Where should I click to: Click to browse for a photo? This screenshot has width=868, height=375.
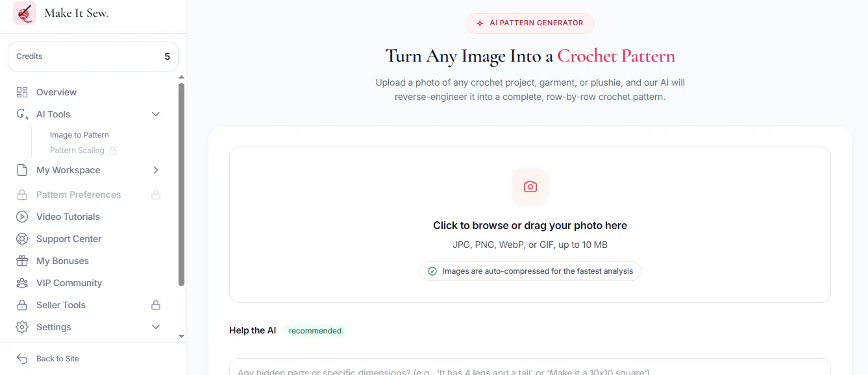[530, 225]
